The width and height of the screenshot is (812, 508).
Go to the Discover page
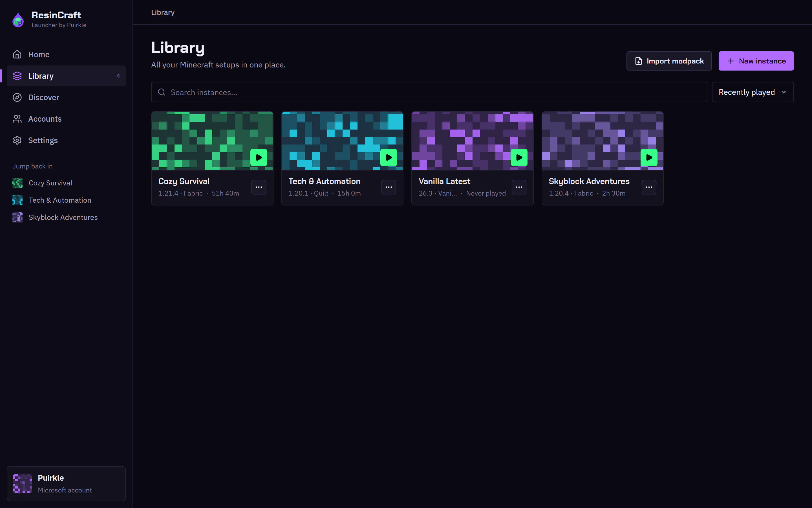tap(66, 97)
